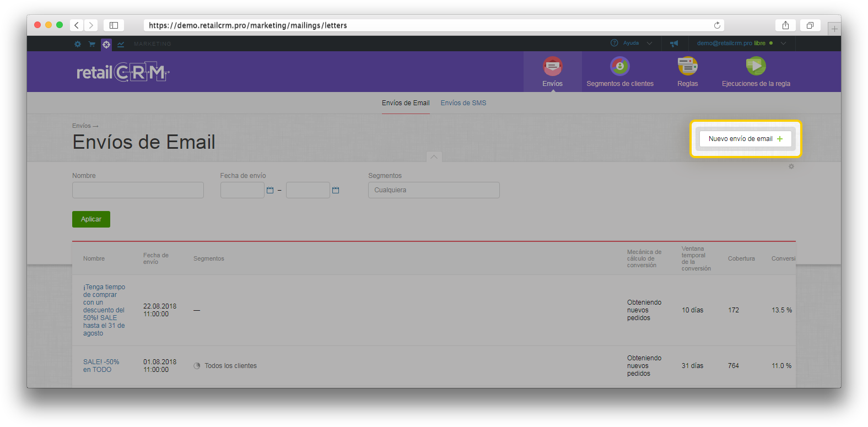Screen dimensions: 868x427
Task: Open the settings gear in the top bar
Action: 78,44
